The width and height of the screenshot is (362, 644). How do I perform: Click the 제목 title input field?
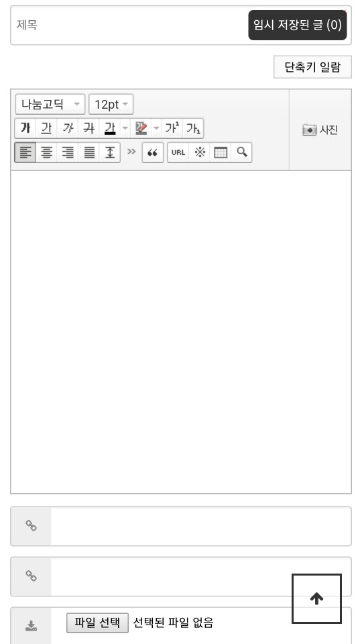181,25
